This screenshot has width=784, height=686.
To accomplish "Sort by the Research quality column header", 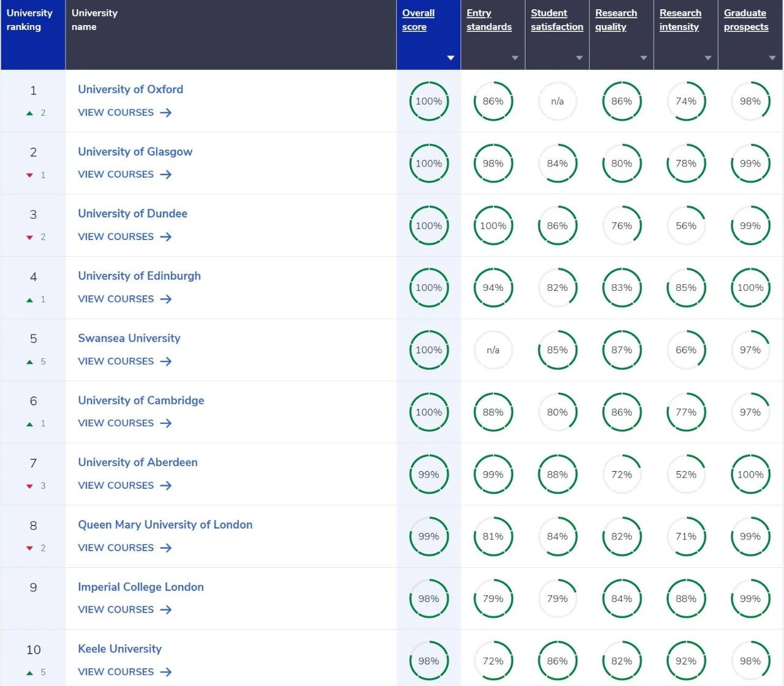I will coord(616,20).
